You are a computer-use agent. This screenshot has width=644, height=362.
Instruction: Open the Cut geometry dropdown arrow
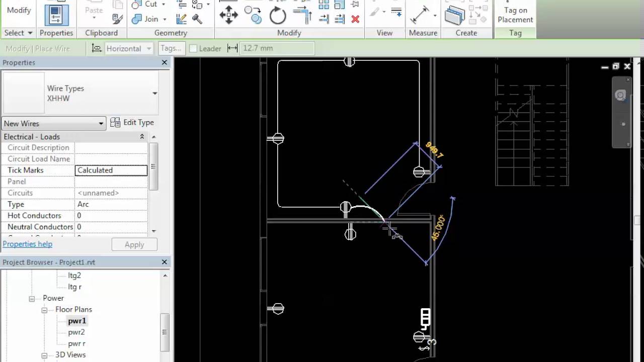pos(164,5)
